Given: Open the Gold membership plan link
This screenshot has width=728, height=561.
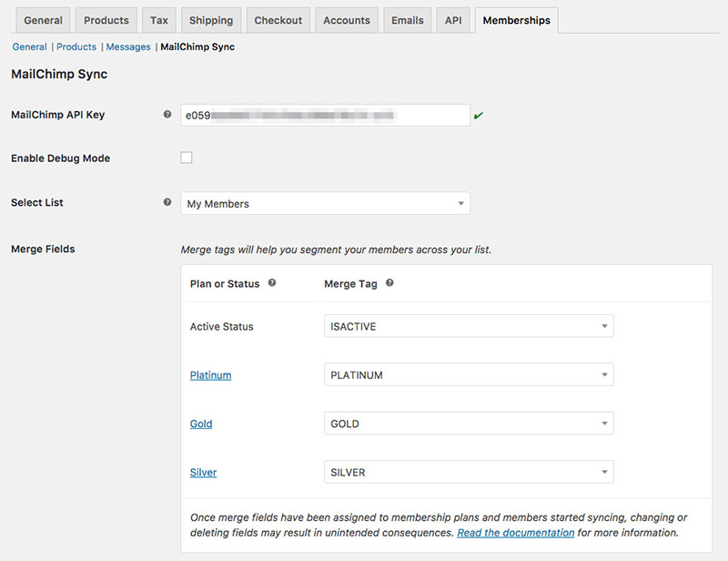Looking at the screenshot, I should [x=201, y=423].
